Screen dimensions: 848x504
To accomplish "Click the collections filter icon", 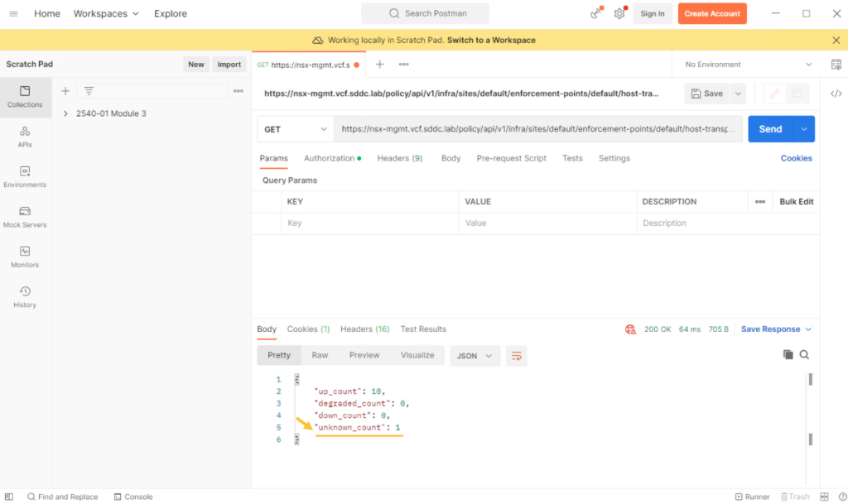I will pos(89,91).
